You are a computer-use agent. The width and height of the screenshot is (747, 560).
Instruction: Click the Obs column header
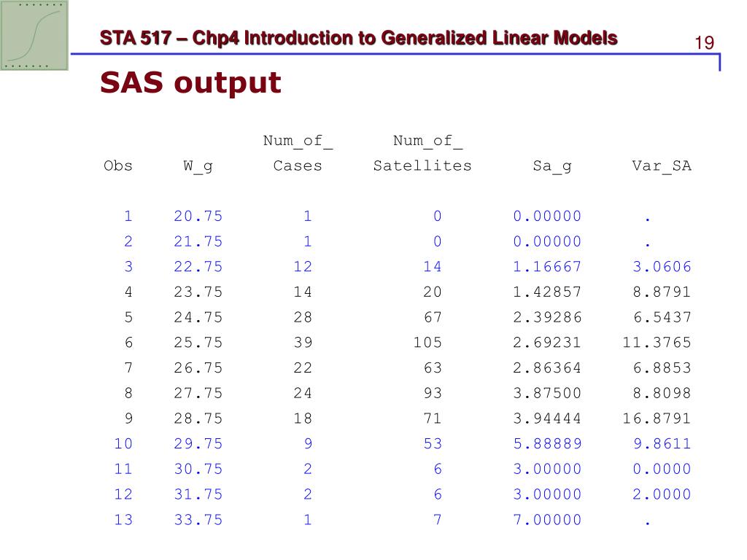[118, 166]
